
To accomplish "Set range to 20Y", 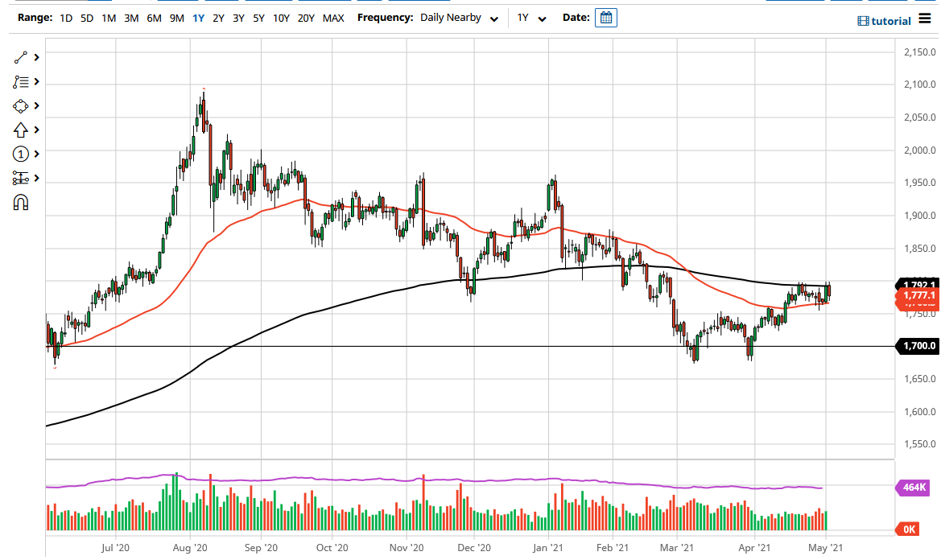I will pyautogui.click(x=306, y=18).
